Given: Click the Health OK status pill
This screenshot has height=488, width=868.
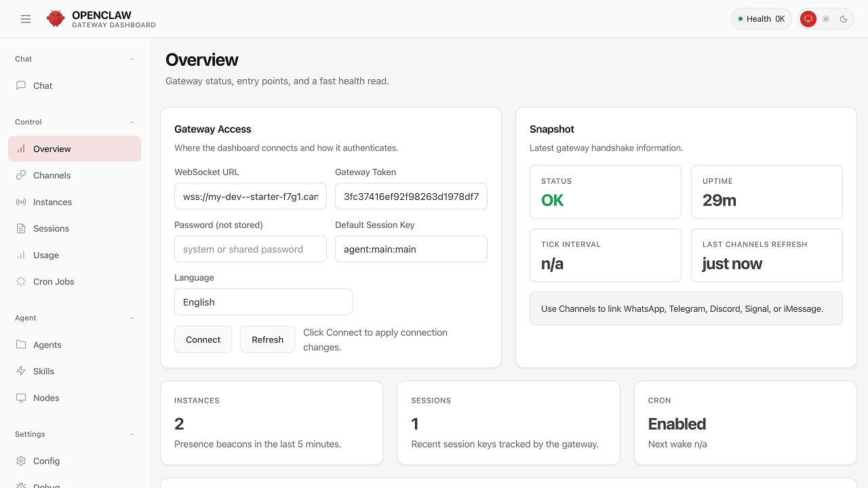Looking at the screenshot, I should (761, 19).
